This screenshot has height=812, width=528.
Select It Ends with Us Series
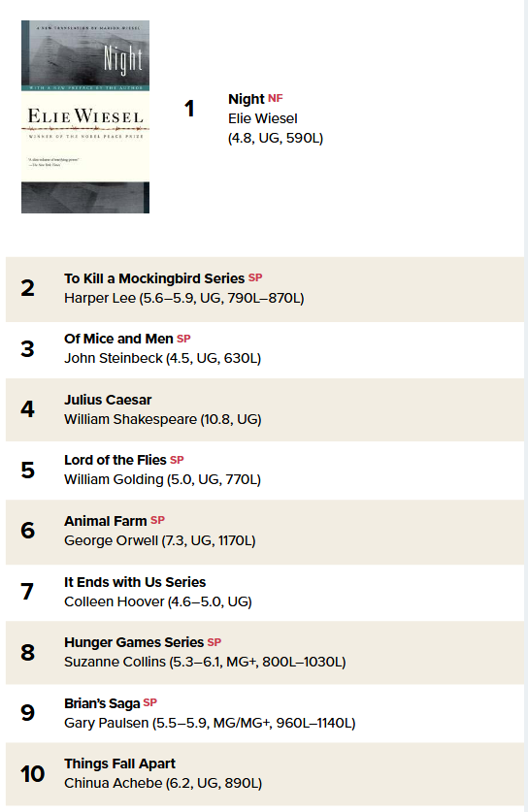(x=135, y=582)
